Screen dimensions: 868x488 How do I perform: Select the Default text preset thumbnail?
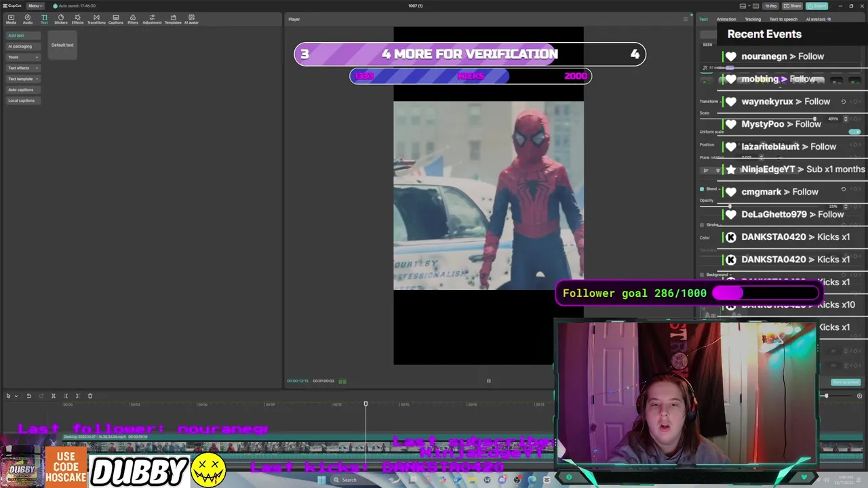coord(62,45)
